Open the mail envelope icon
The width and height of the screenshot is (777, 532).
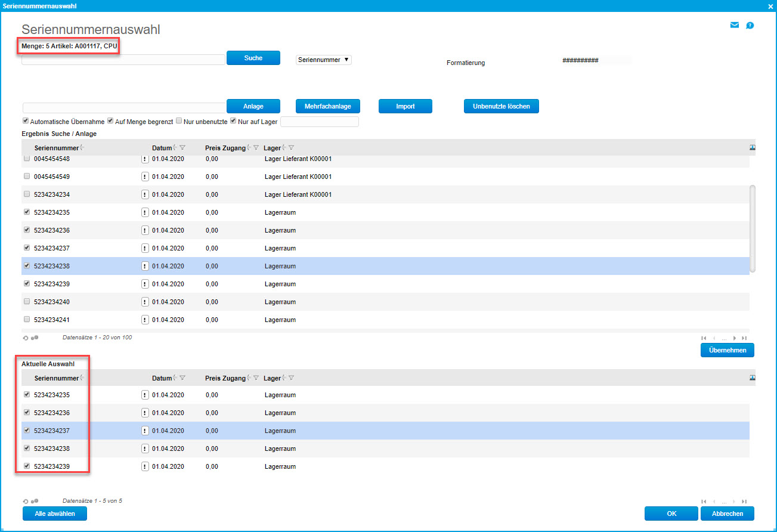735,25
